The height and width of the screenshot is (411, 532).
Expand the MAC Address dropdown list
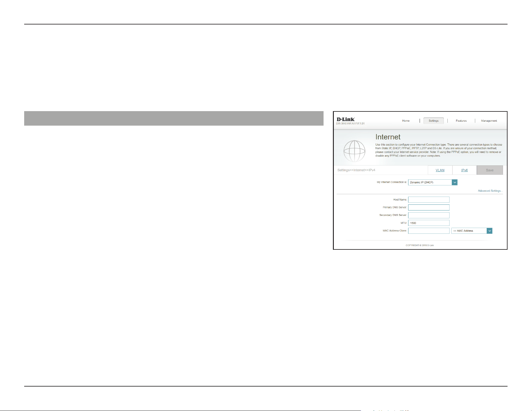[x=472, y=231]
